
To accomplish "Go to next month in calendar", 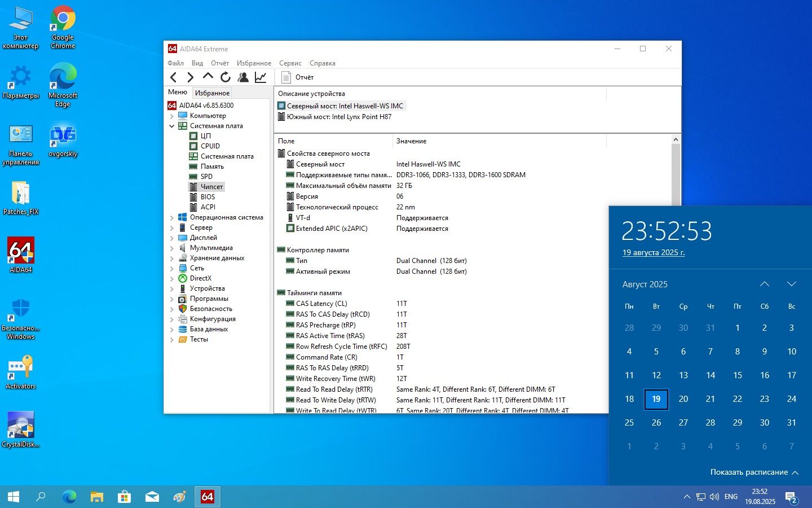I will 792,284.
